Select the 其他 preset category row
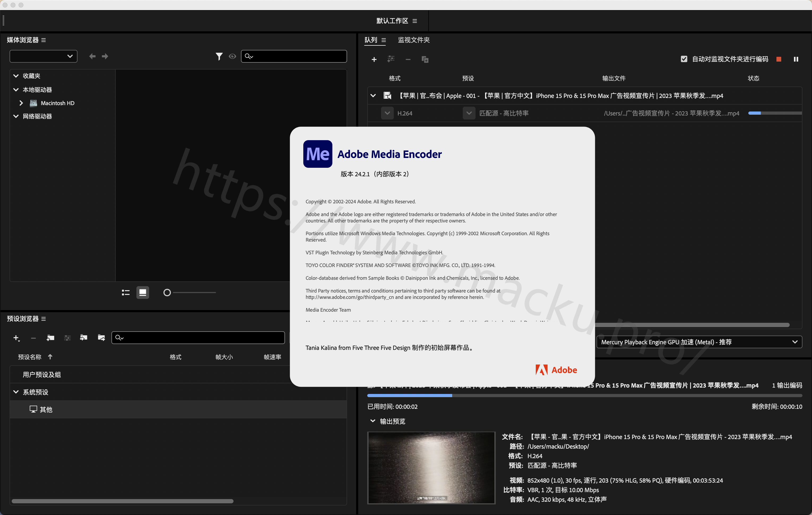Viewport: 812px width, 515px height. click(x=178, y=409)
